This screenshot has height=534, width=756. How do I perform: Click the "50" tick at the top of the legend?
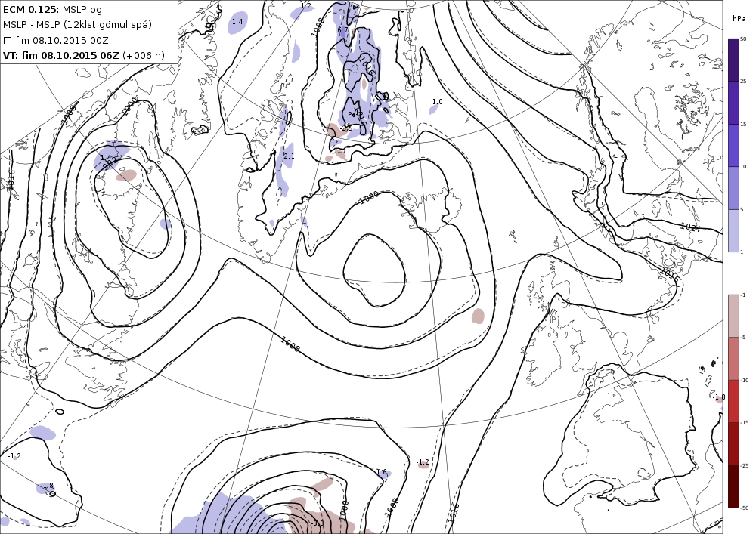point(743,39)
